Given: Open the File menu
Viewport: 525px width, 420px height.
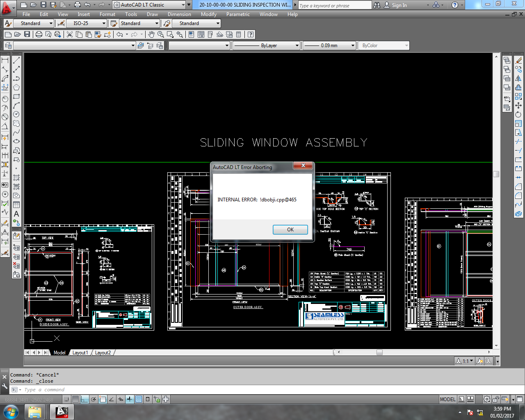Looking at the screenshot, I should tap(26, 14).
